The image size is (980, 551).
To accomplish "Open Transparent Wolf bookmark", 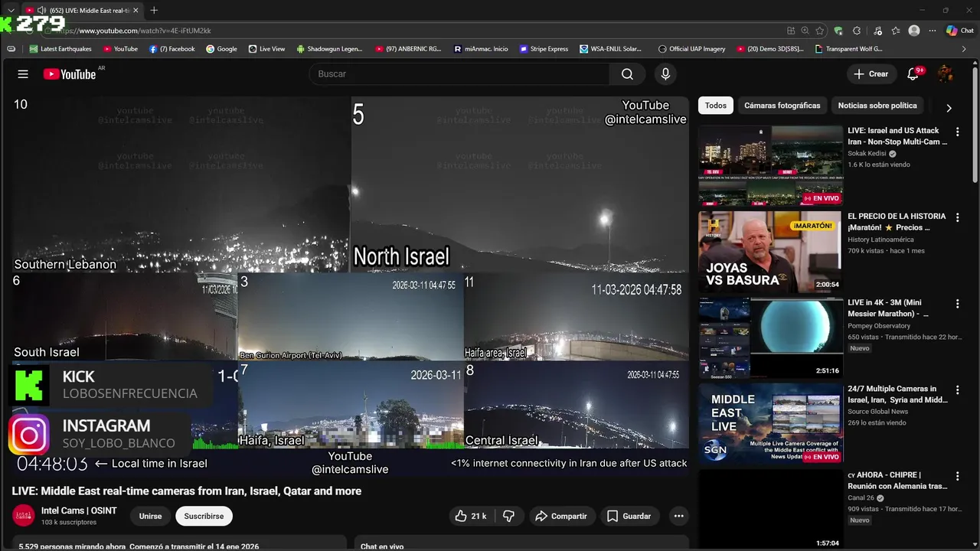I will click(x=848, y=49).
